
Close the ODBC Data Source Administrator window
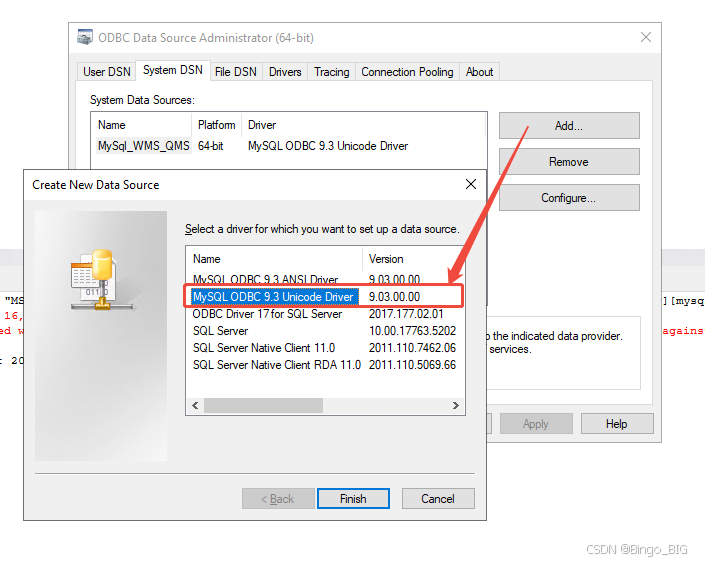(646, 37)
